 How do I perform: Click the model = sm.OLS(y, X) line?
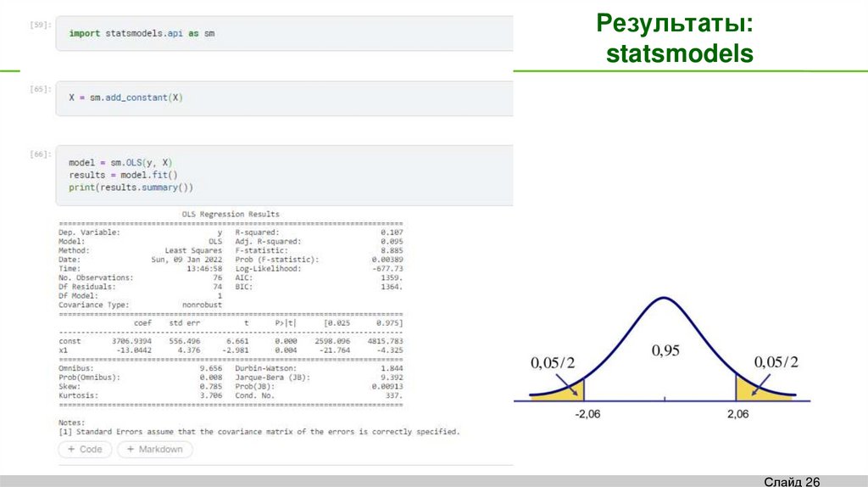[120, 162]
